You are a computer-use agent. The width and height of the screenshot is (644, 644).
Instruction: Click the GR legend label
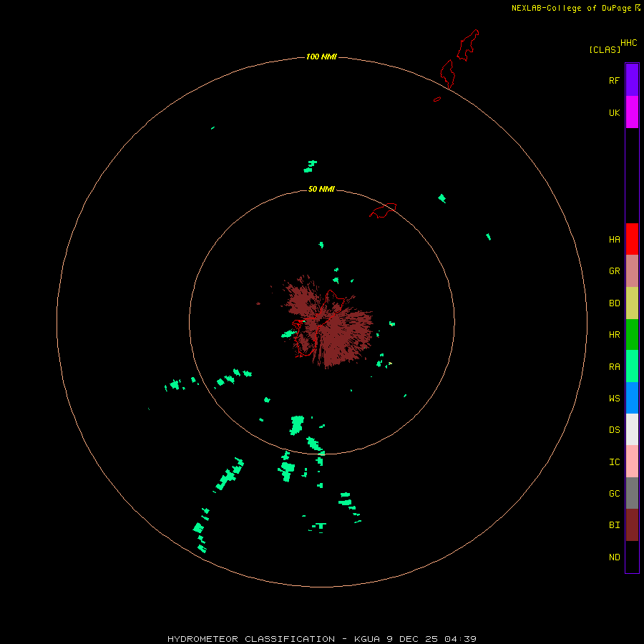pos(614,271)
